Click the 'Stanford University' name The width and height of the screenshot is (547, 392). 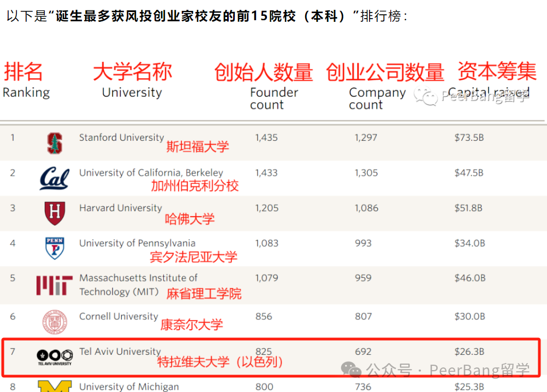pos(121,138)
